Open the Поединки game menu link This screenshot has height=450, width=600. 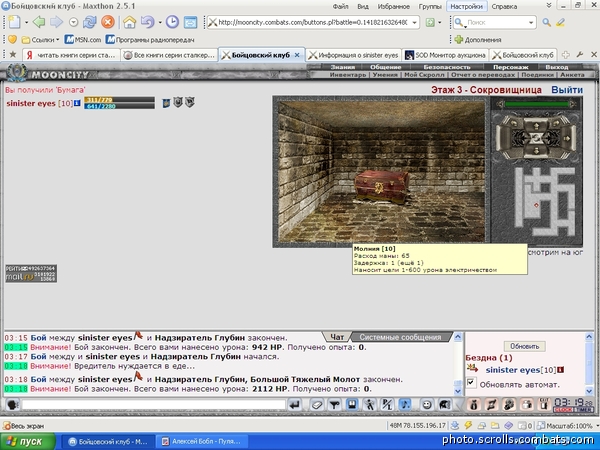coord(537,75)
